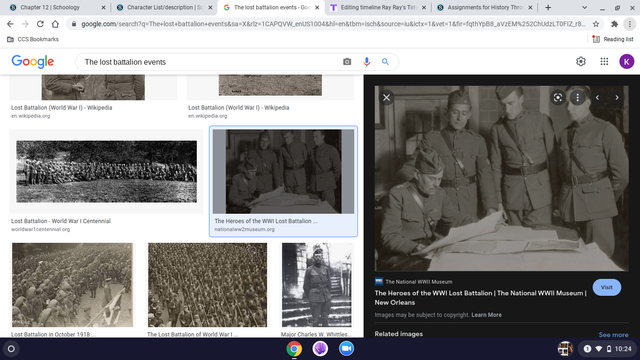Expand the tab search dropdown arrow

coord(584,7)
